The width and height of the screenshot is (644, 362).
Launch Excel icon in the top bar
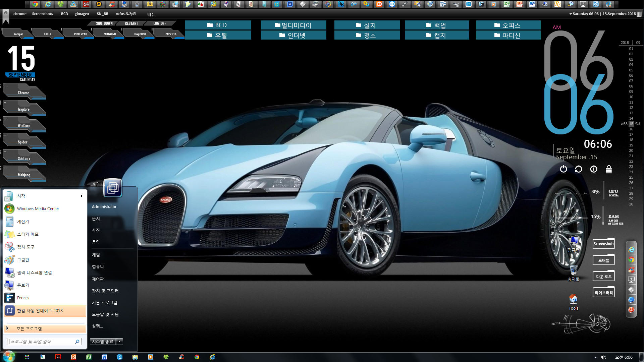(x=506, y=4)
